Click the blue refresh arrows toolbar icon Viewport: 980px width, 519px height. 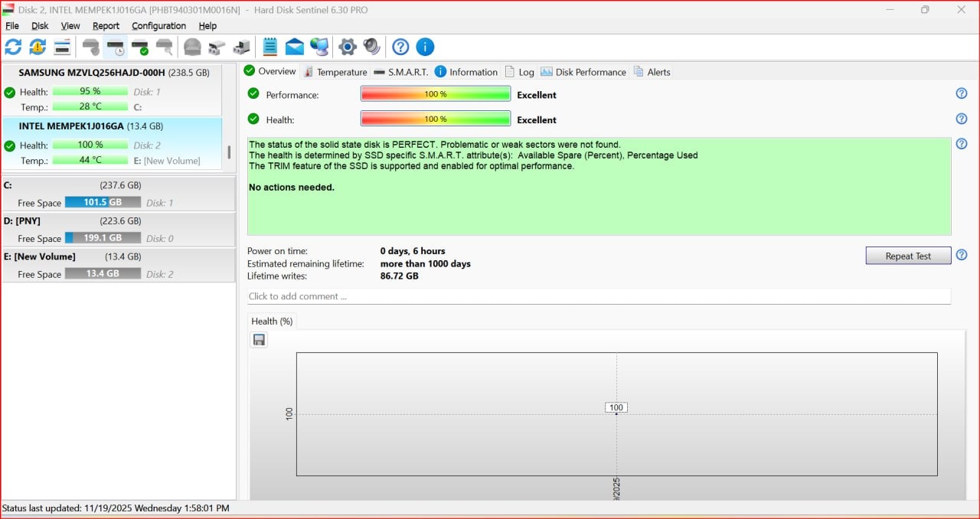(13, 47)
